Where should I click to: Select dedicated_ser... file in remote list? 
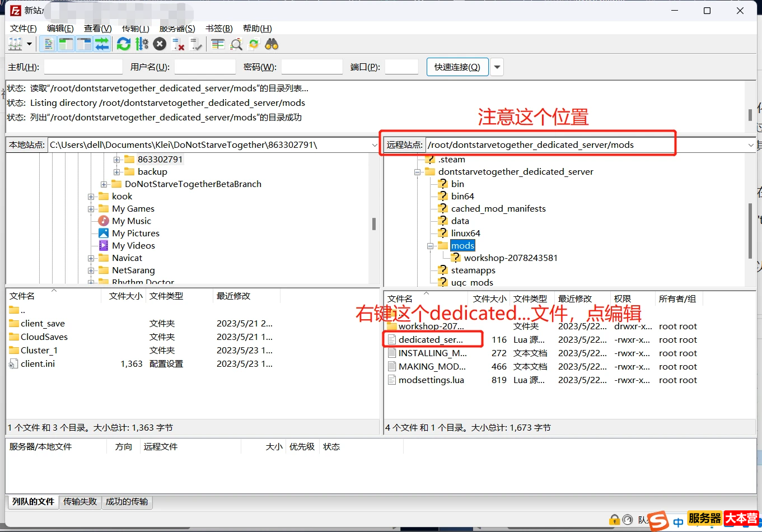point(431,340)
